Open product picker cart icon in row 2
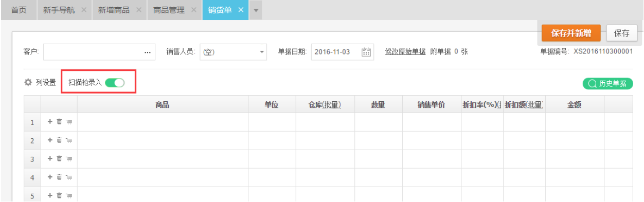The image size is (644, 202). tap(69, 140)
